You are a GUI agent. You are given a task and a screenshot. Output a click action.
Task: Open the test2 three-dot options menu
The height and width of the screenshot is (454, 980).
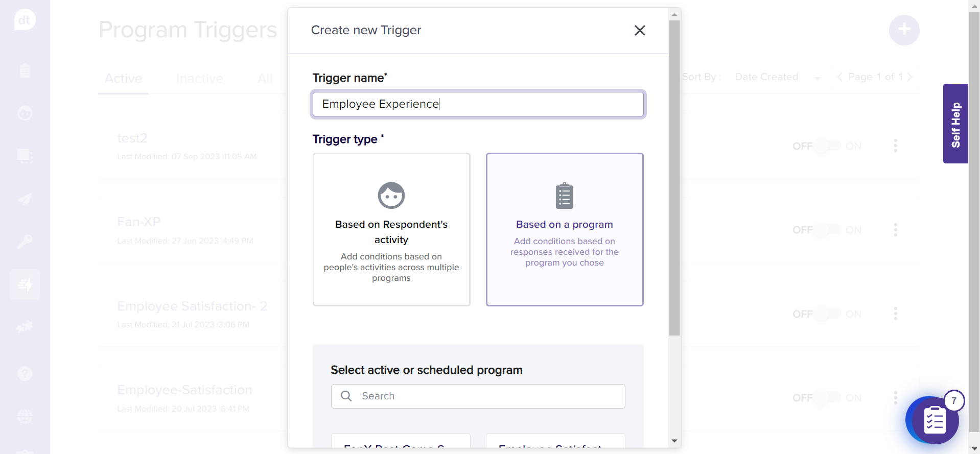click(895, 146)
